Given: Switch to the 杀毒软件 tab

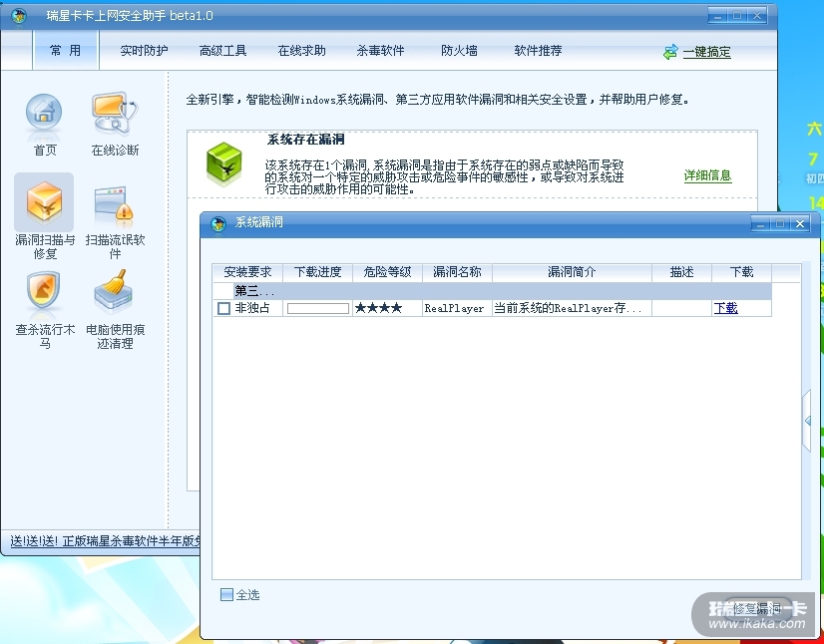Looking at the screenshot, I should pyautogui.click(x=380, y=51).
